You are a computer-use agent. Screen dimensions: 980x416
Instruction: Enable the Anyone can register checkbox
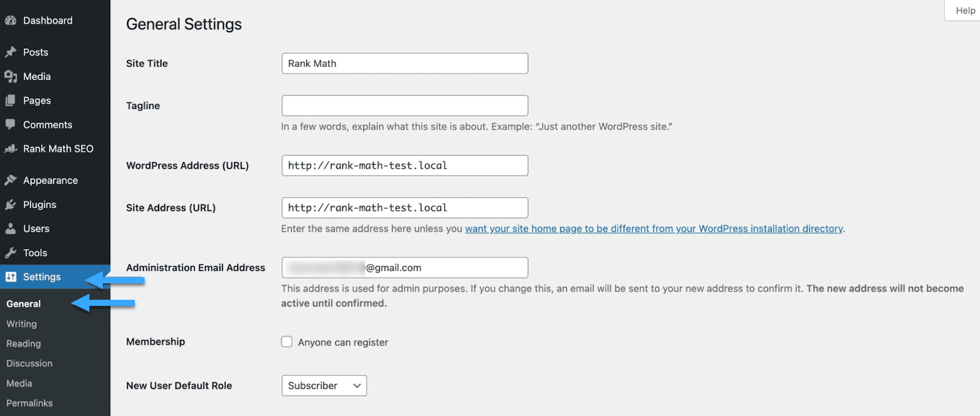click(287, 342)
